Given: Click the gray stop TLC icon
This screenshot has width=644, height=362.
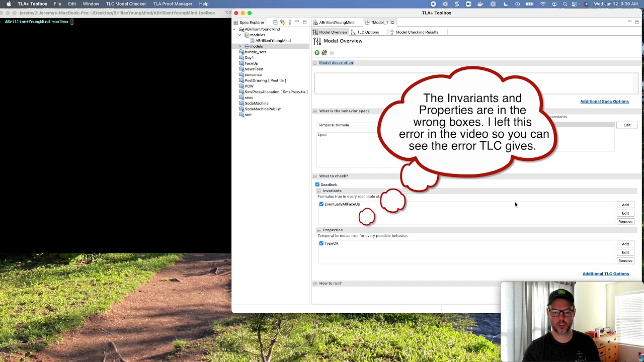Looking at the screenshot, I should coord(332,52).
